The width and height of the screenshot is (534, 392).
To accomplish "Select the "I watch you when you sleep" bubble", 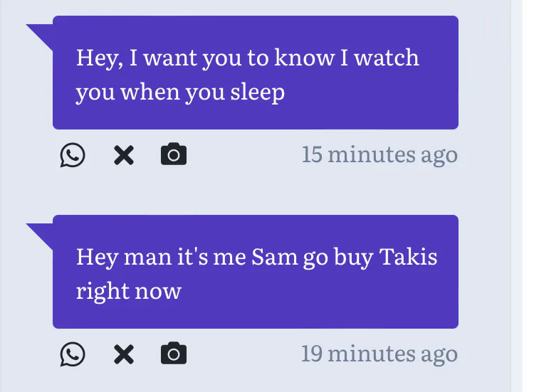I will [x=255, y=72].
